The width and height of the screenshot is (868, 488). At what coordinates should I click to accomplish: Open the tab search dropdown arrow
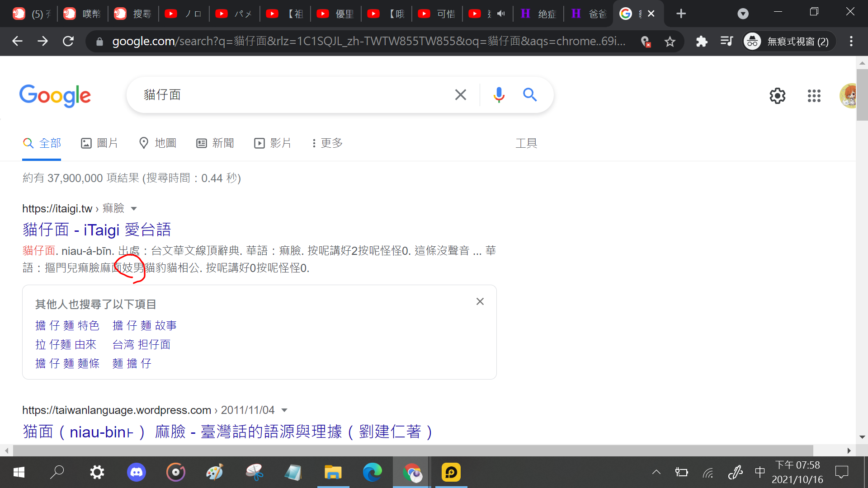(x=743, y=14)
